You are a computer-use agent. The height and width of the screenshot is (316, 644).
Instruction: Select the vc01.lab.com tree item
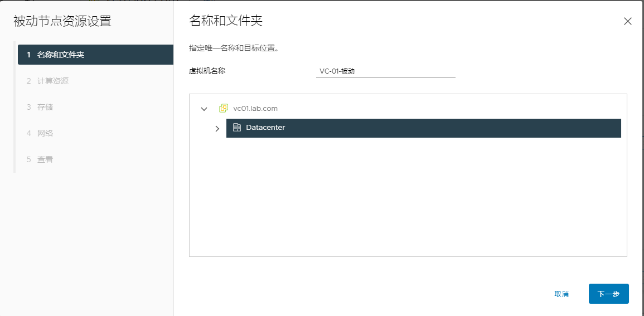click(x=255, y=109)
